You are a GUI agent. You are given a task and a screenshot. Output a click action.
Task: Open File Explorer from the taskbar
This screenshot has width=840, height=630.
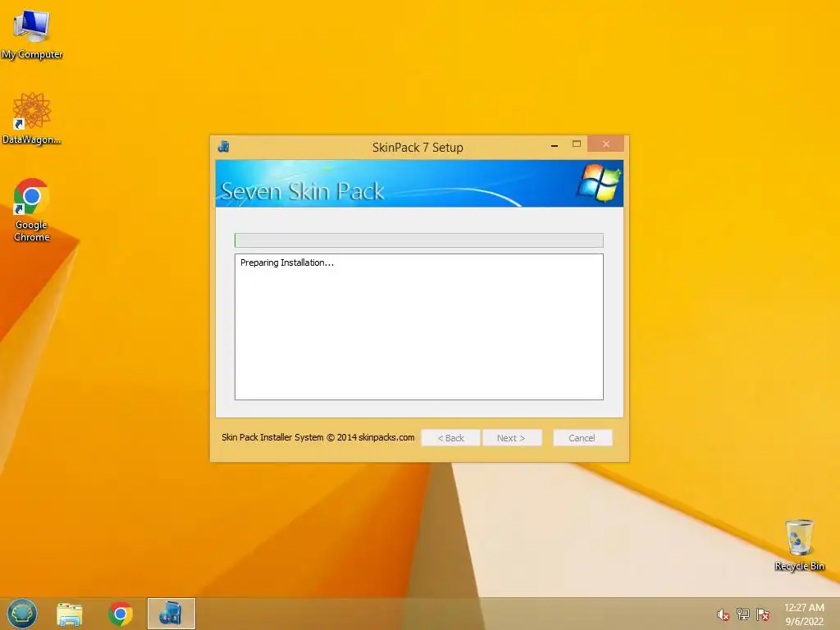coord(70,614)
